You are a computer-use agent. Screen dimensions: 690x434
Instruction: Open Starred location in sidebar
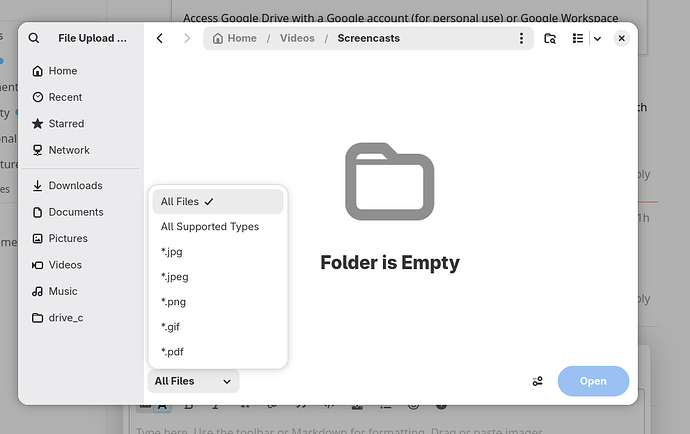tap(81, 124)
